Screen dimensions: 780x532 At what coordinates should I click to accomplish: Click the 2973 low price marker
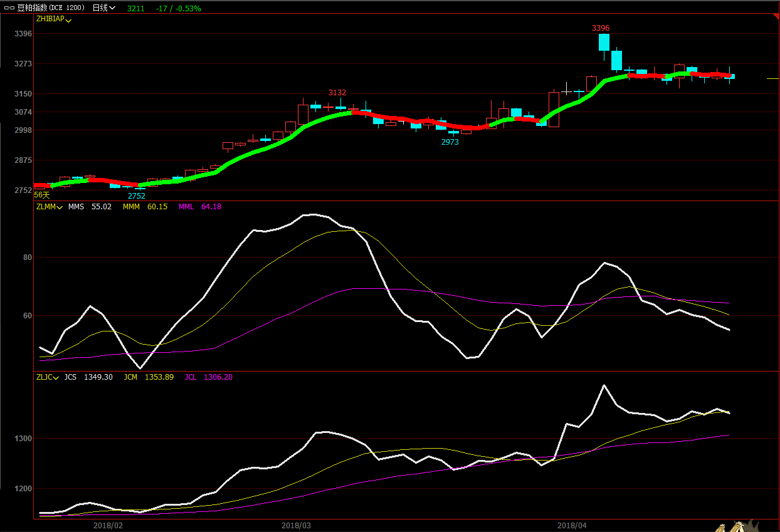(x=450, y=142)
